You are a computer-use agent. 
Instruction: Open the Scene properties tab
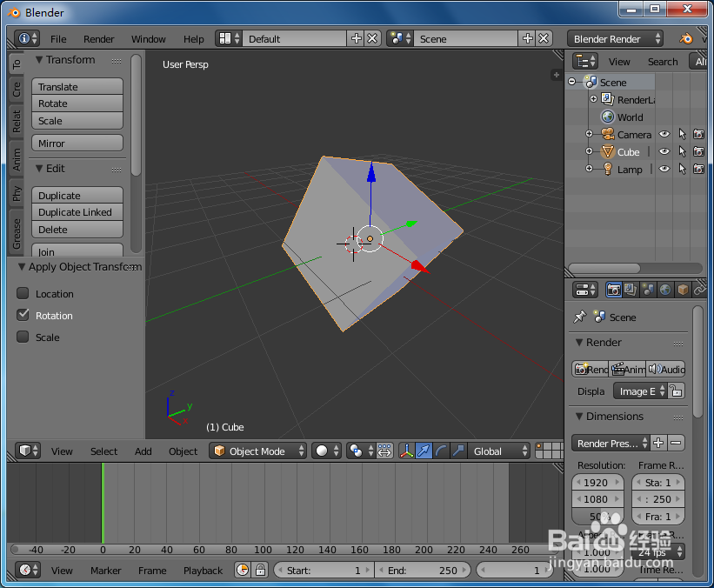(648, 290)
